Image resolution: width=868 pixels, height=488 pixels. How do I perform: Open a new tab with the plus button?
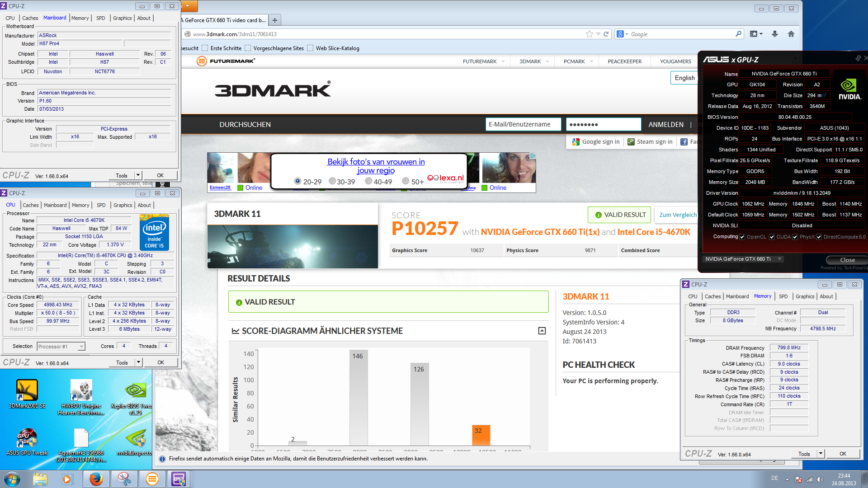tap(274, 20)
